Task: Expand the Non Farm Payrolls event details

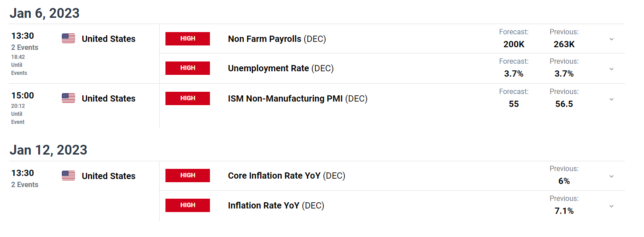Action: pyautogui.click(x=612, y=39)
